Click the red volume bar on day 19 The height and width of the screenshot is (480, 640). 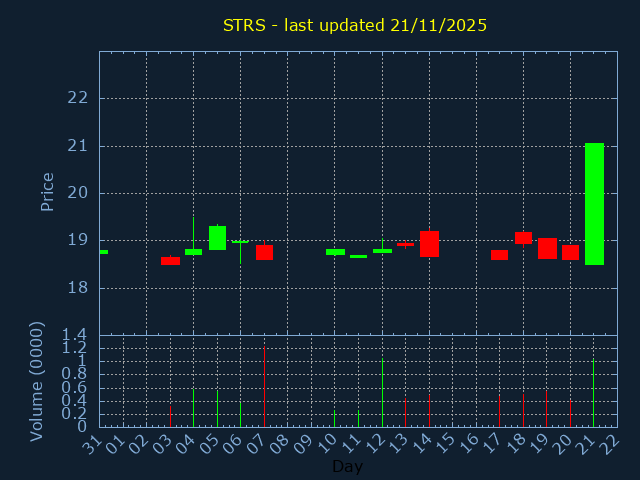[x=546, y=408]
